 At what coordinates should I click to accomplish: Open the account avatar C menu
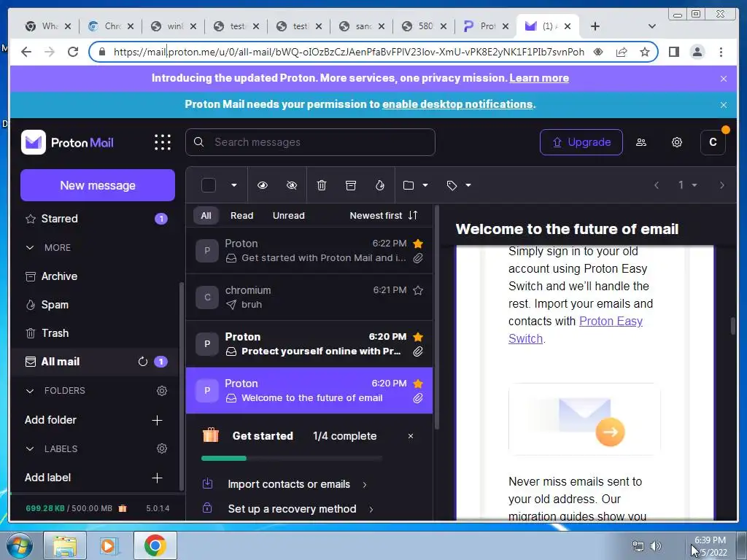713,142
